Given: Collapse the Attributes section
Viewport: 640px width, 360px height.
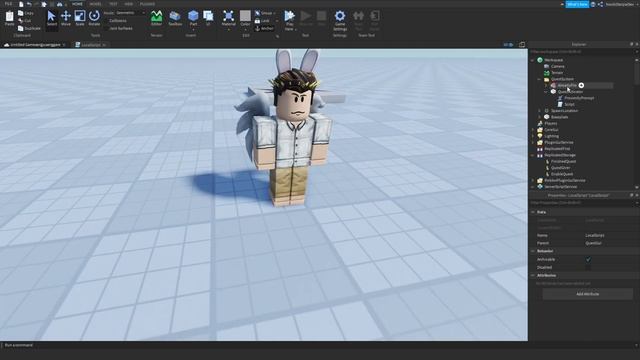Looking at the screenshot, I should pyautogui.click(x=533, y=276).
